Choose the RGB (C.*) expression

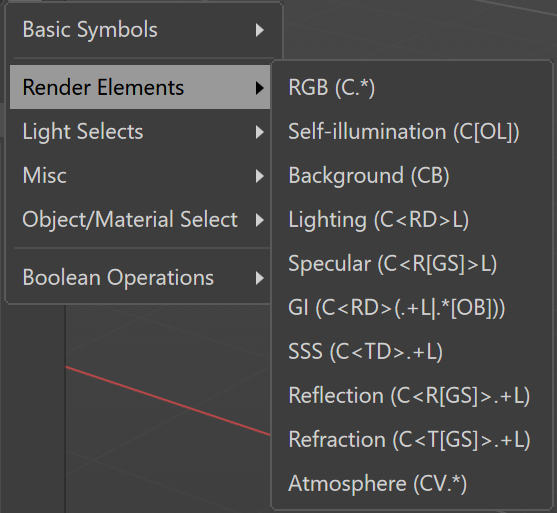click(x=412, y=87)
